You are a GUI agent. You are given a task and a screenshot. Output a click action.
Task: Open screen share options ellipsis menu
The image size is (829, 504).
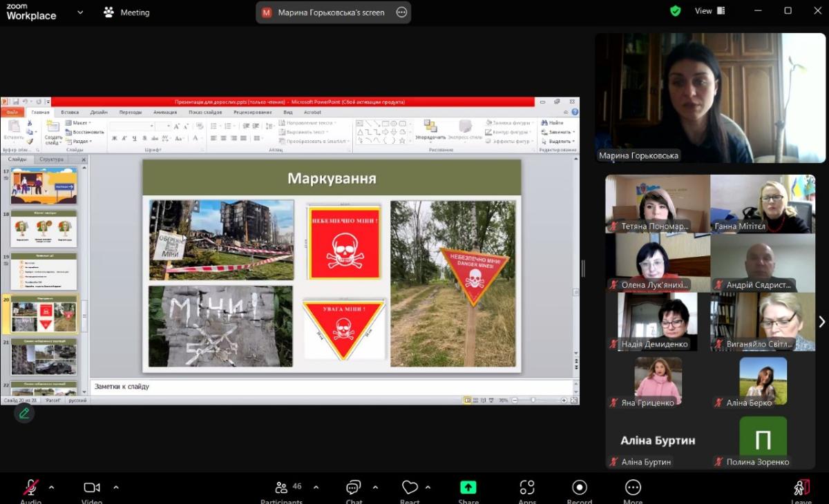pyautogui.click(x=401, y=12)
